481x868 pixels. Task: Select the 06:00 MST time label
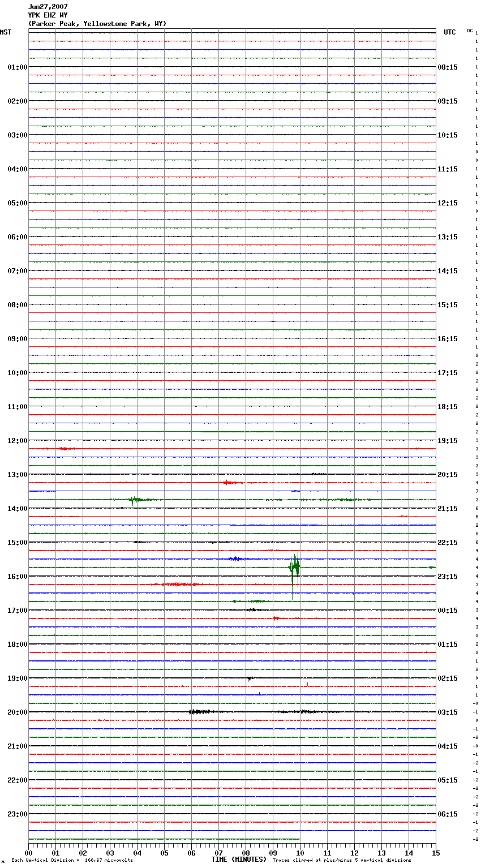coord(17,237)
